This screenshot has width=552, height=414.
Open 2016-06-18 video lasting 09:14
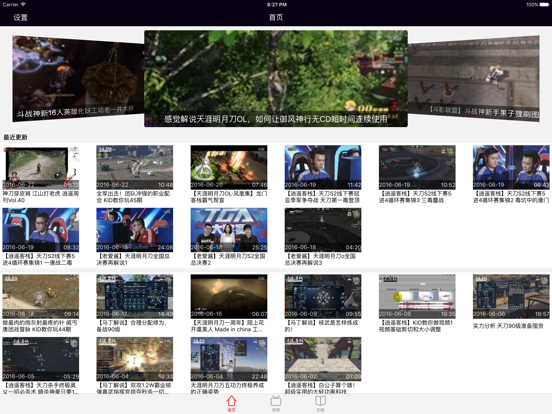(x=40, y=296)
